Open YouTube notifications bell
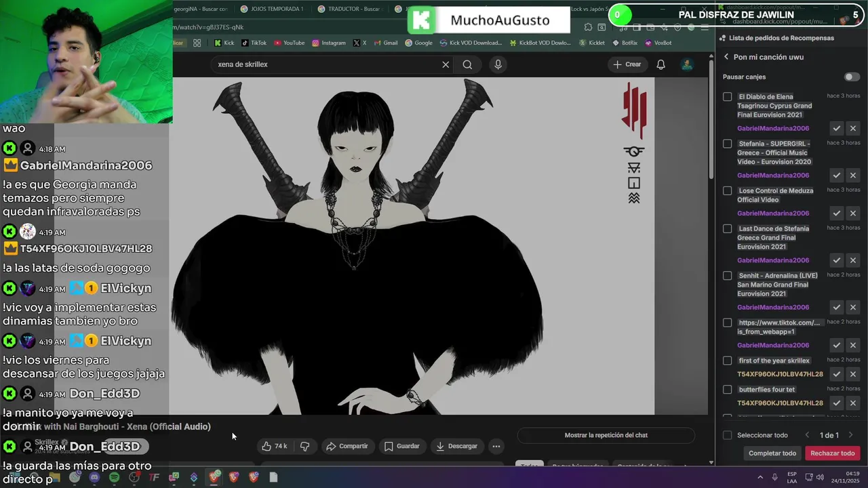Screen dimensions: 868x488 pos(660,64)
